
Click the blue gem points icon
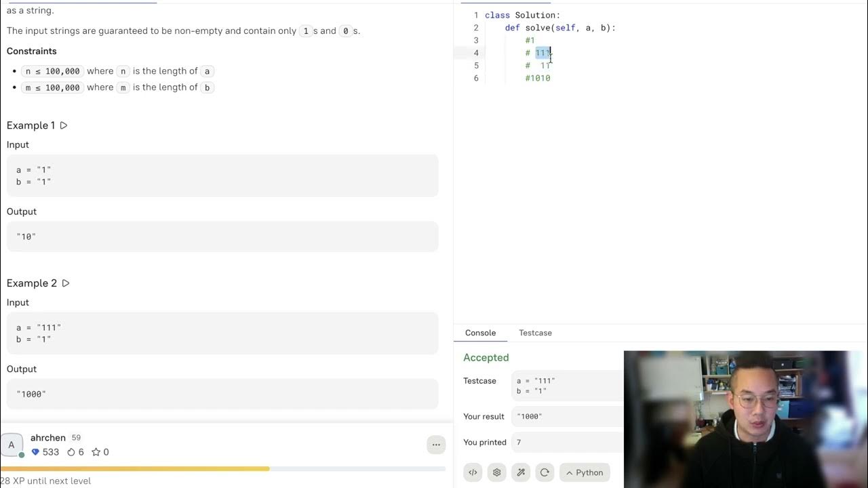click(35, 452)
